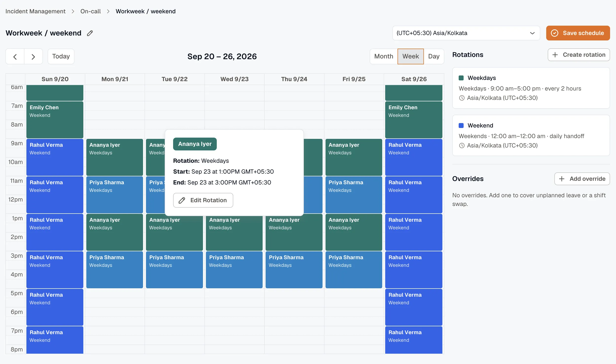Switch to the Month view tab
This screenshot has width=616, height=364.
383,56
